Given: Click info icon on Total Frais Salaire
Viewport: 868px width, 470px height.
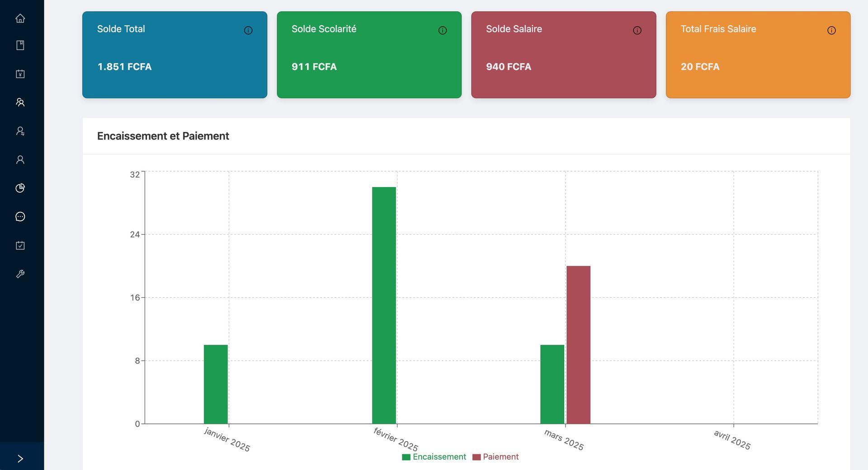Looking at the screenshot, I should click(x=831, y=30).
